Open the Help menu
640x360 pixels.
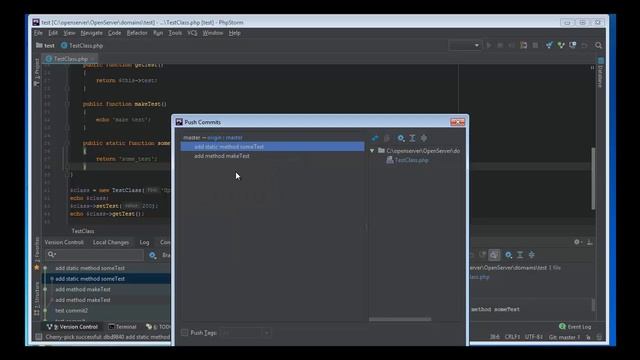coord(234,33)
